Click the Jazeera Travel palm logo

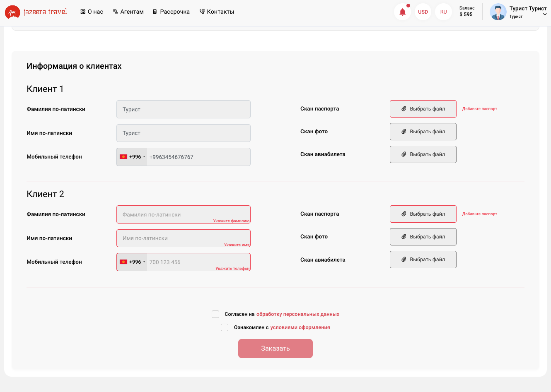click(12, 12)
